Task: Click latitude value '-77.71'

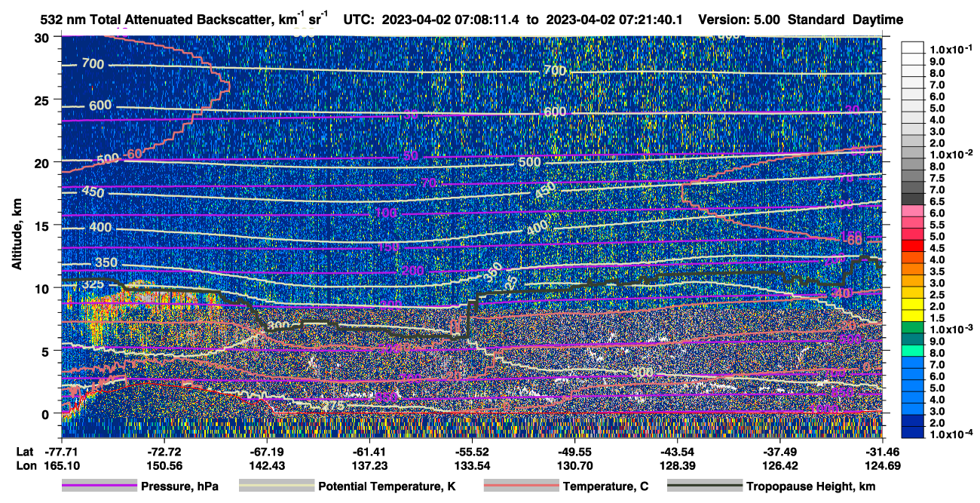Action: (x=63, y=451)
